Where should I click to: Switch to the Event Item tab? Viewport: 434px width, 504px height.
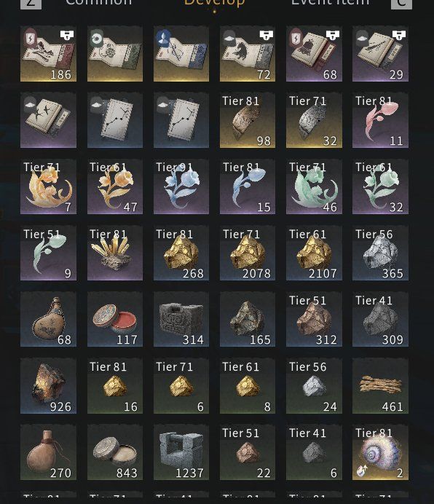330,3
